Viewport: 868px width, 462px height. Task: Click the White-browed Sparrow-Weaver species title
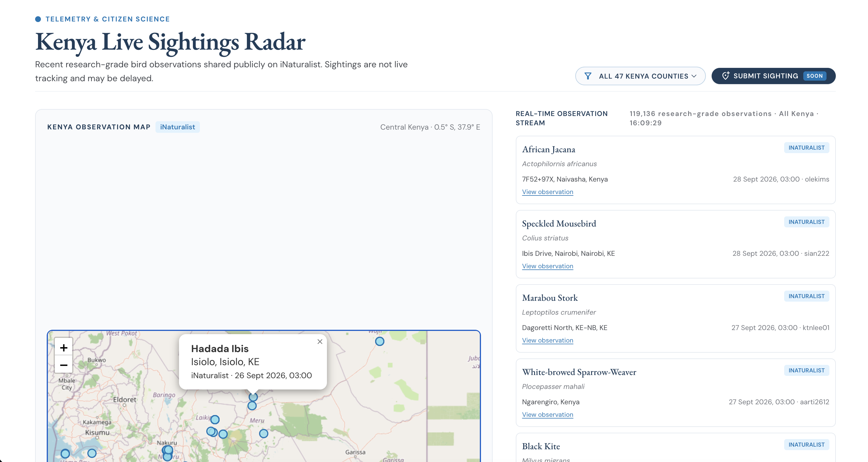[579, 372]
